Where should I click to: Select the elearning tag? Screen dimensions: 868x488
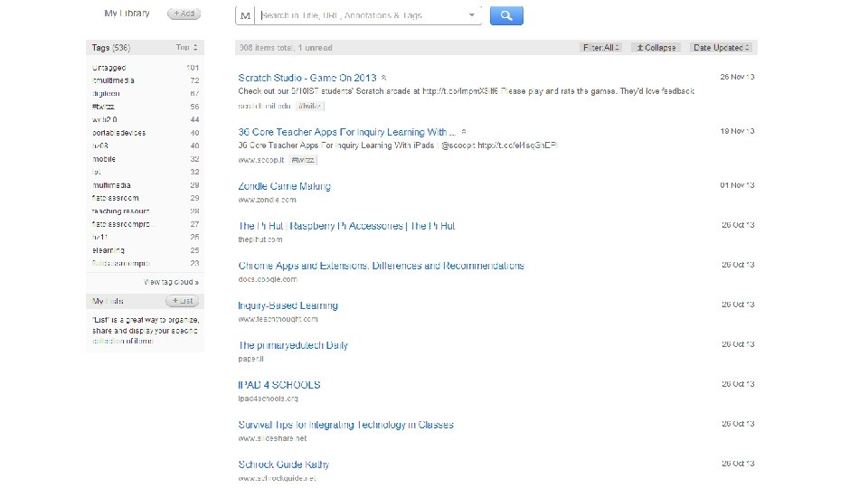pyautogui.click(x=108, y=250)
